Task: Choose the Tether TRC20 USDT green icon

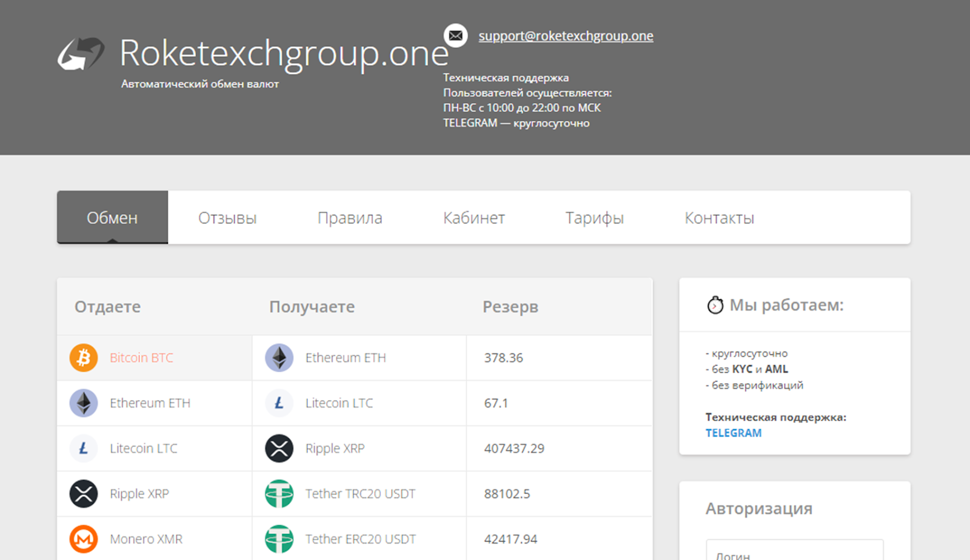Action: [279, 494]
